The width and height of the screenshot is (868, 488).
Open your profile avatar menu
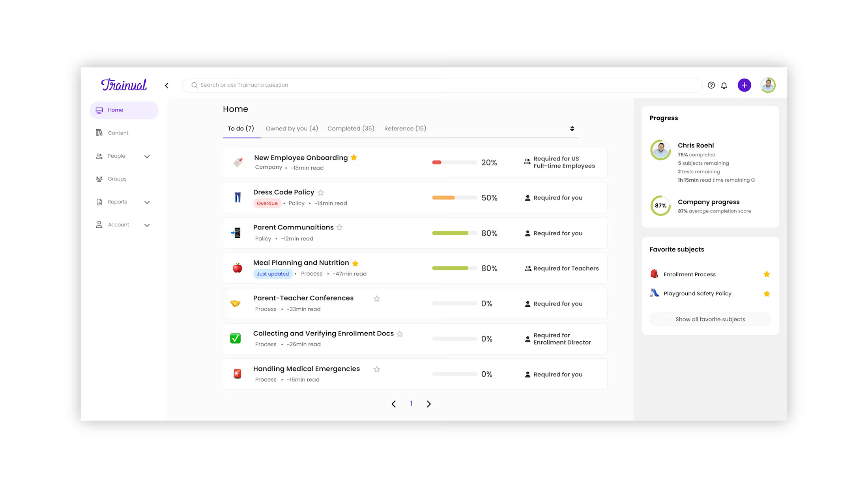767,85
